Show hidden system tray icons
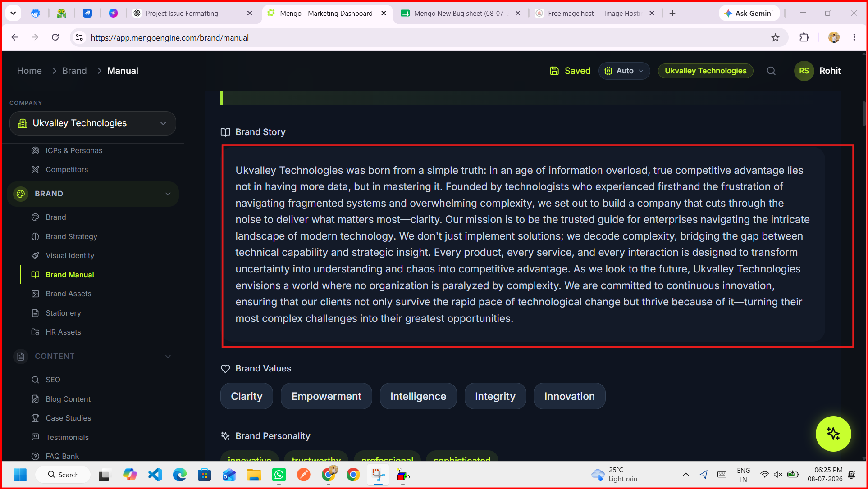The height and width of the screenshot is (489, 868). tap(686, 475)
